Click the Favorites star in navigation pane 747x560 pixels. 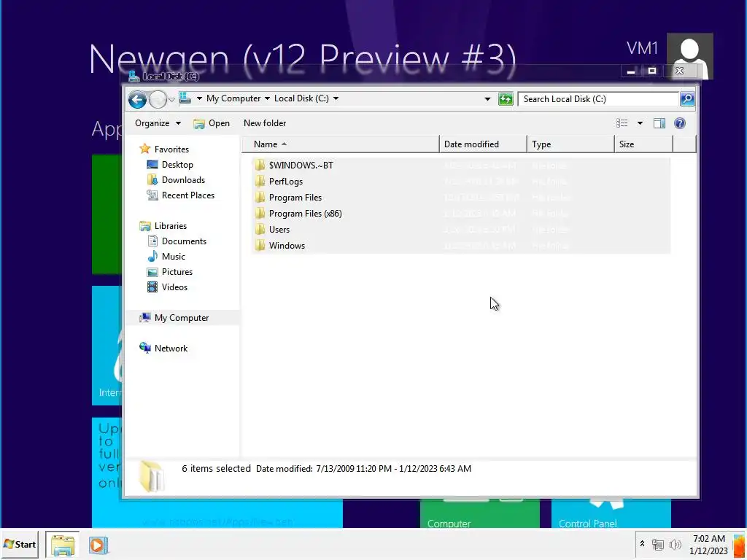145,149
